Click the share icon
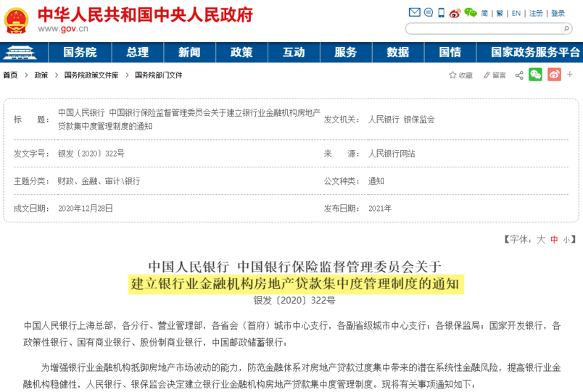Image resolution: width=583 pixels, height=392 pixels. 519,75
